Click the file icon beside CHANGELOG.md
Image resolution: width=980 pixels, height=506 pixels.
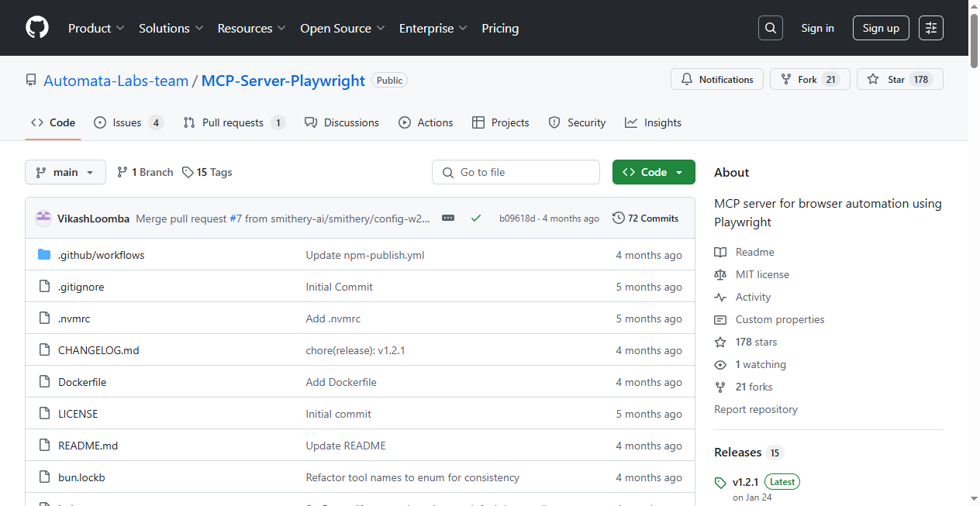tap(44, 350)
